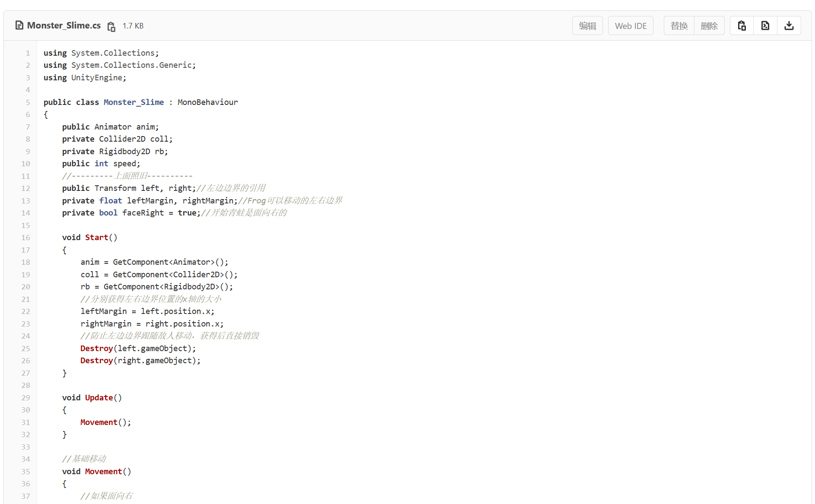This screenshot has width=815, height=504.
Task: Copy the file contents to clipboard
Action: (x=742, y=26)
